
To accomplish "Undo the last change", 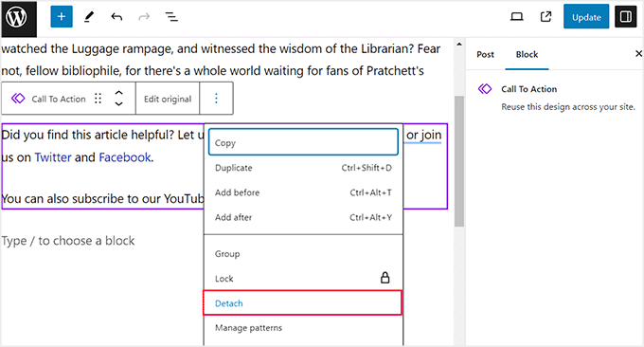I will 116,17.
